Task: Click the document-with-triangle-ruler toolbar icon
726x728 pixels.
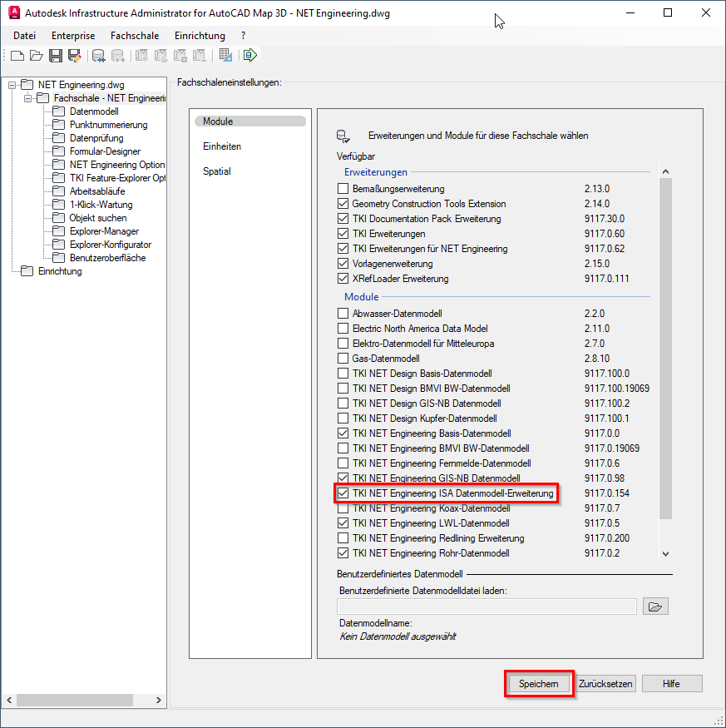Action: (x=225, y=56)
